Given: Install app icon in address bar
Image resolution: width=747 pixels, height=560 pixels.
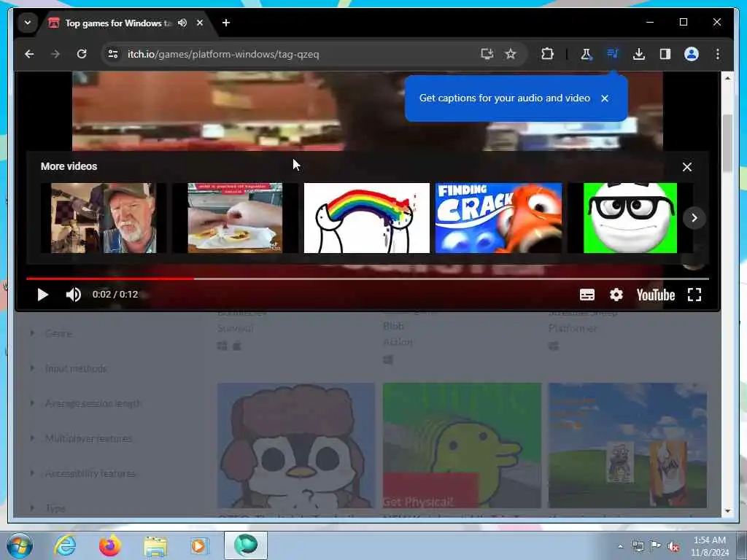Looking at the screenshot, I should [x=487, y=54].
